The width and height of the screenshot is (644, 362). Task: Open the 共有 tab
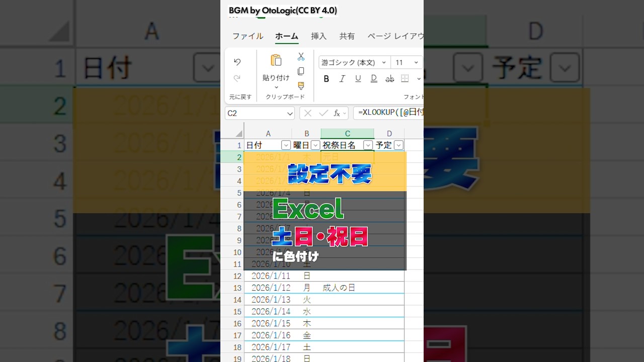[347, 36]
